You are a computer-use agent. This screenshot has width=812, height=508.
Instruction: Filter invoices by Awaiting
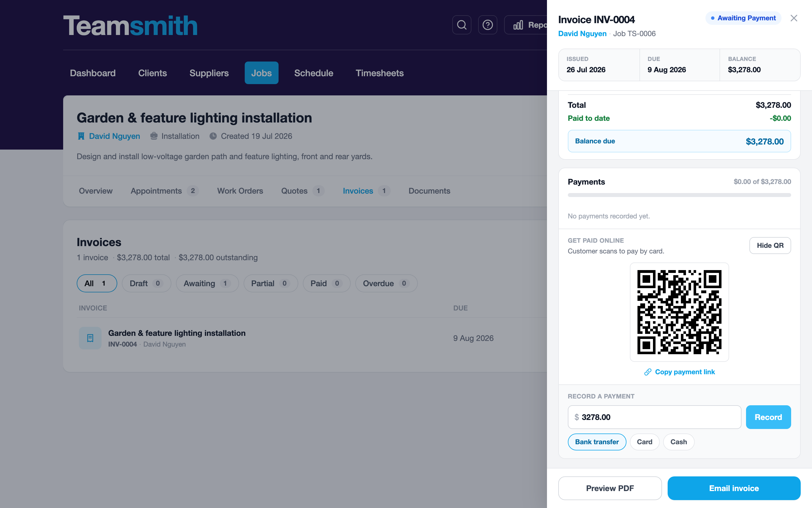[x=207, y=283]
